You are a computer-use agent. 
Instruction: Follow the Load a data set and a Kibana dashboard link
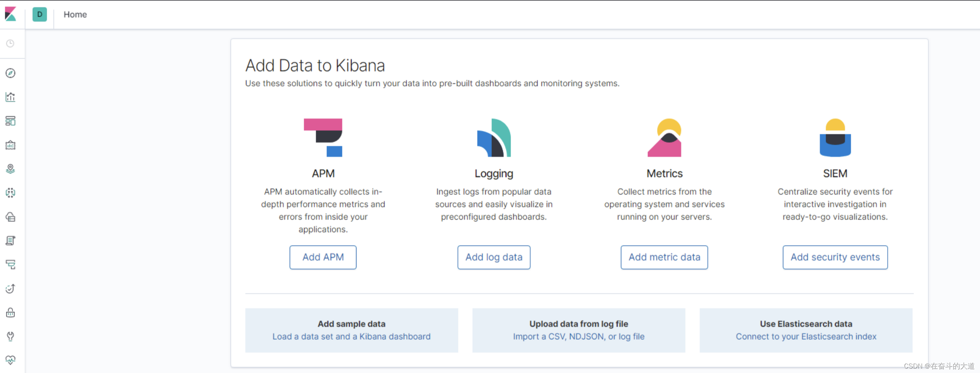point(352,336)
